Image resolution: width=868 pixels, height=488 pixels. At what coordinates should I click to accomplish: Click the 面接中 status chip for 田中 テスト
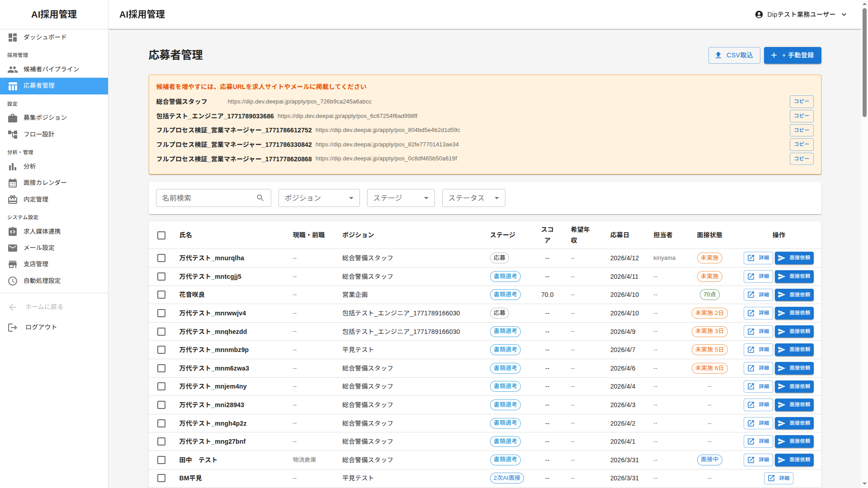point(709,460)
